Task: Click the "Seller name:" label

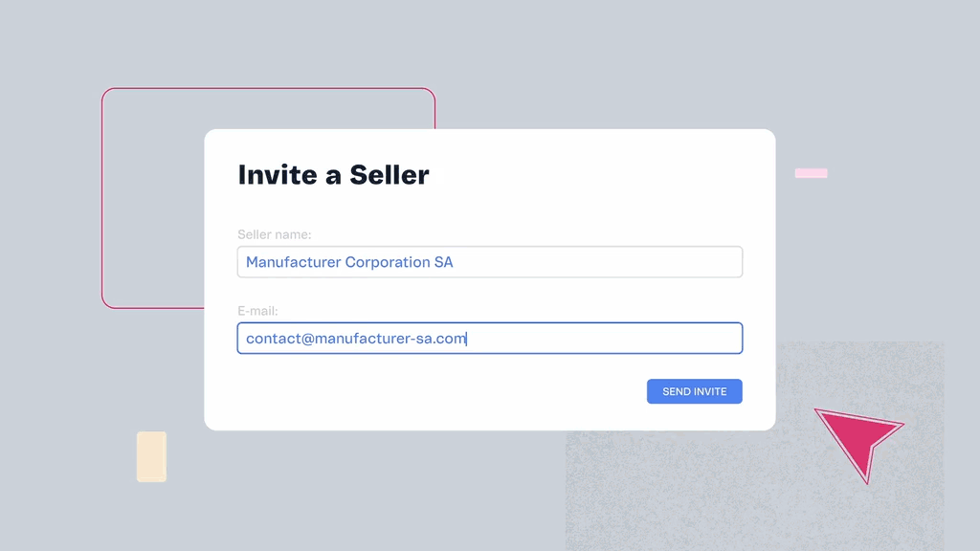Action: [274, 234]
